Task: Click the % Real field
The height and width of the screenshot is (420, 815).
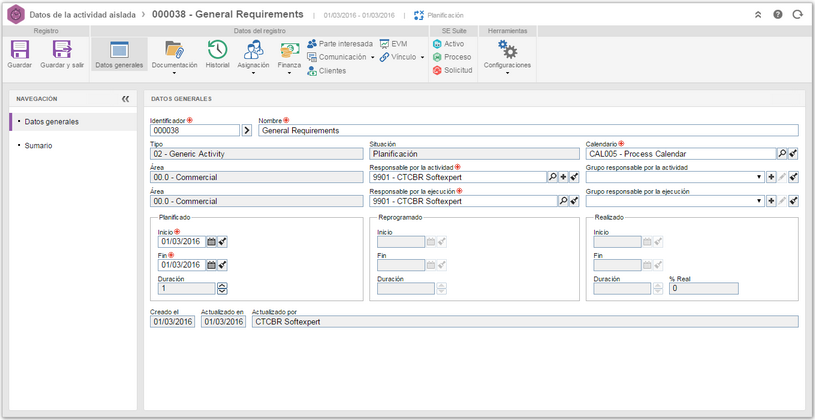Action: (x=703, y=288)
